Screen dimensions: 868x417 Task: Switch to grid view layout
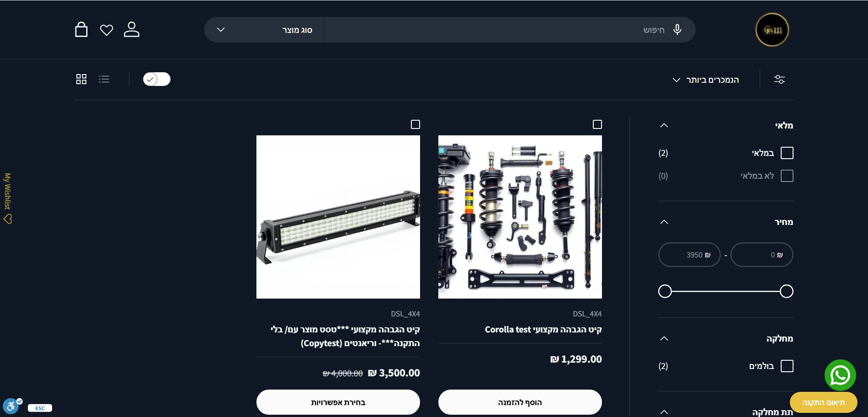tap(81, 79)
